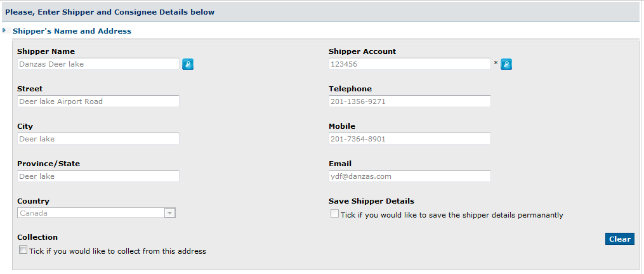Viewport: 644px width, 274px height.
Task: Click the City input field
Action: point(98,138)
